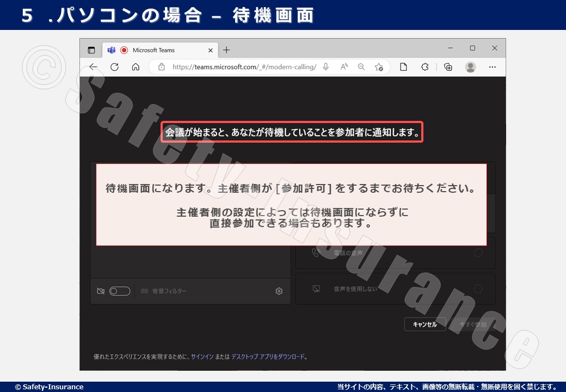The width and height of the screenshot is (566, 392).
Task: Reload the Teams page
Action: point(114,67)
